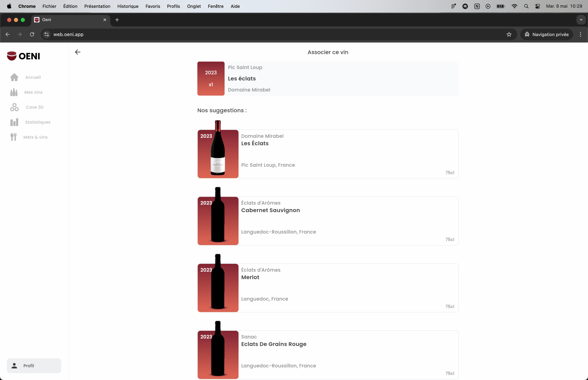Click the battery status icon
Image resolution: width=588 pixels, height=380 pixels.
(501, 6)
